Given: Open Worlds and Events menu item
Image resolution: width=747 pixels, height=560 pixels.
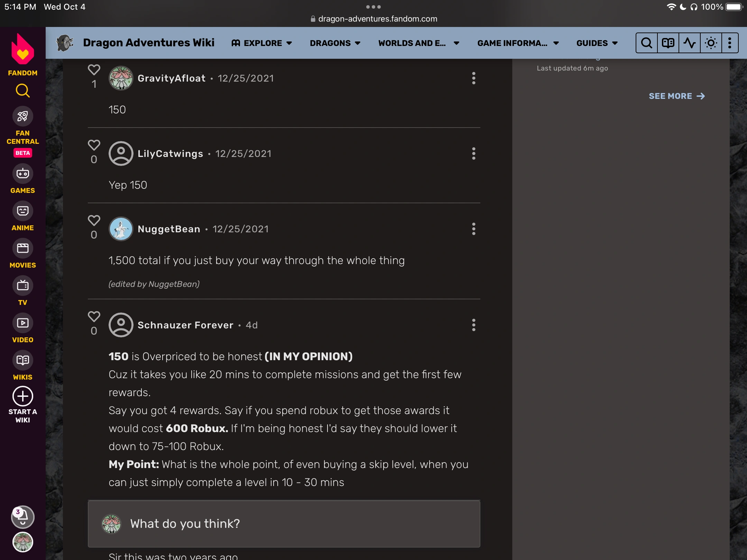Looking at the screenshot, I should 418,43.
